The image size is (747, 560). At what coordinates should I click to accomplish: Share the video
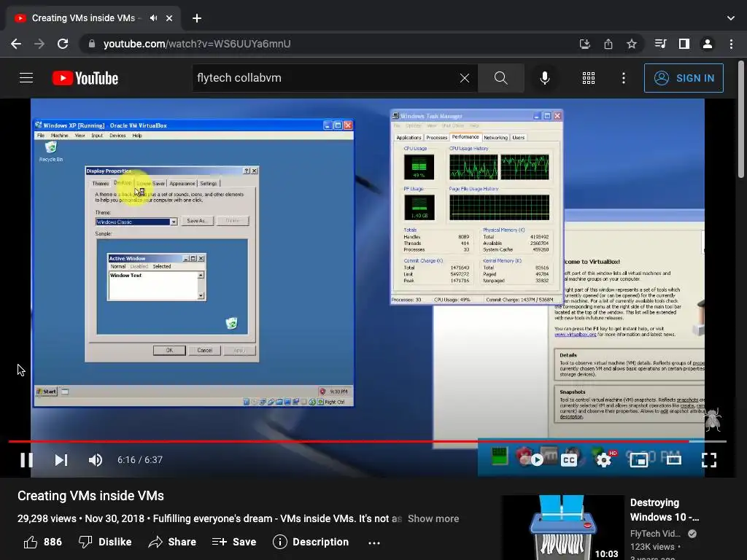(x=172, y=542)
